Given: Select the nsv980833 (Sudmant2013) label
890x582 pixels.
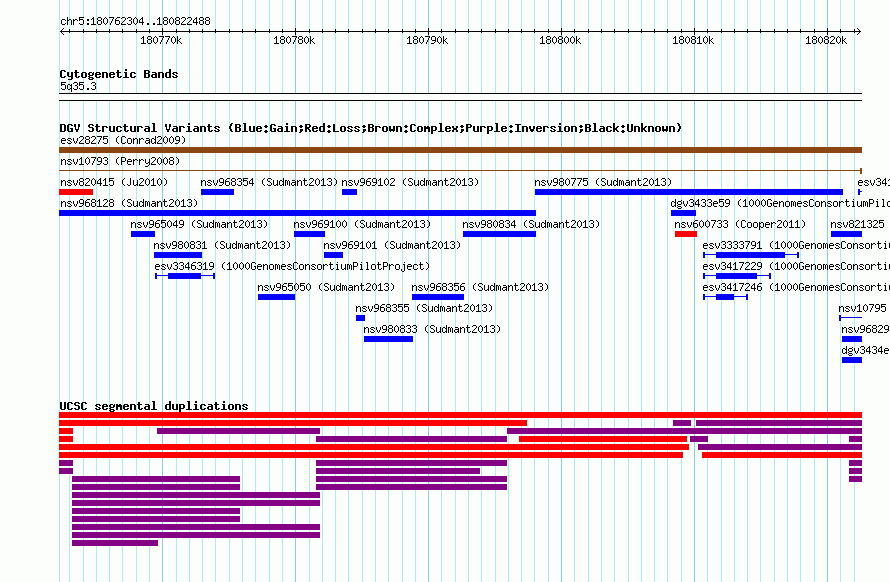Looking at the screenshot, I should click(x=432, y=329).
